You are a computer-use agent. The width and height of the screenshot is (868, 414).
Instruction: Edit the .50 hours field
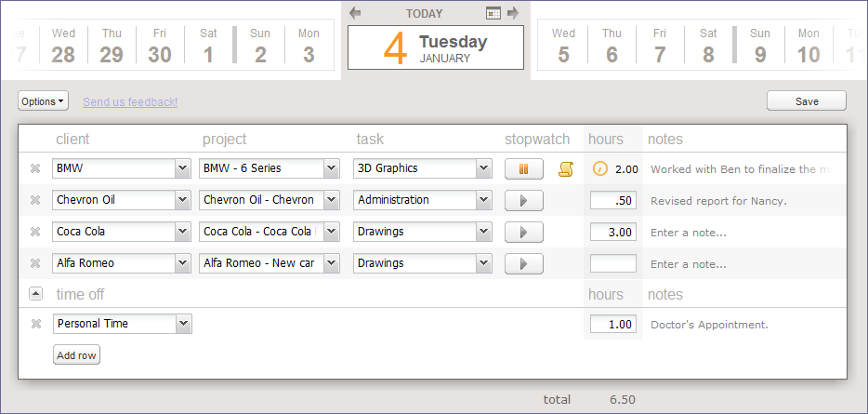point(613,201)
